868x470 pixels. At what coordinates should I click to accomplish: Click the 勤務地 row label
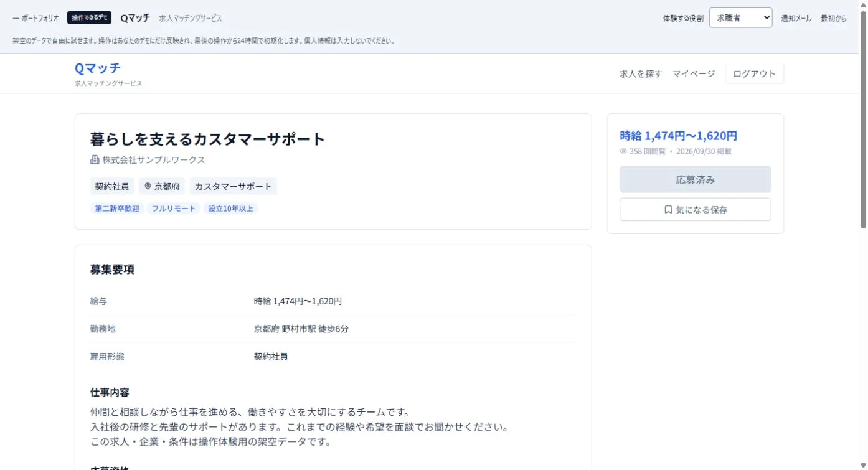103,329
